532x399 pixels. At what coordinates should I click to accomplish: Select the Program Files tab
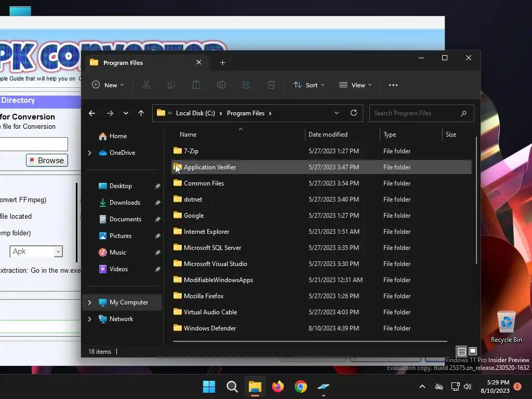click(x=146, y=63)
